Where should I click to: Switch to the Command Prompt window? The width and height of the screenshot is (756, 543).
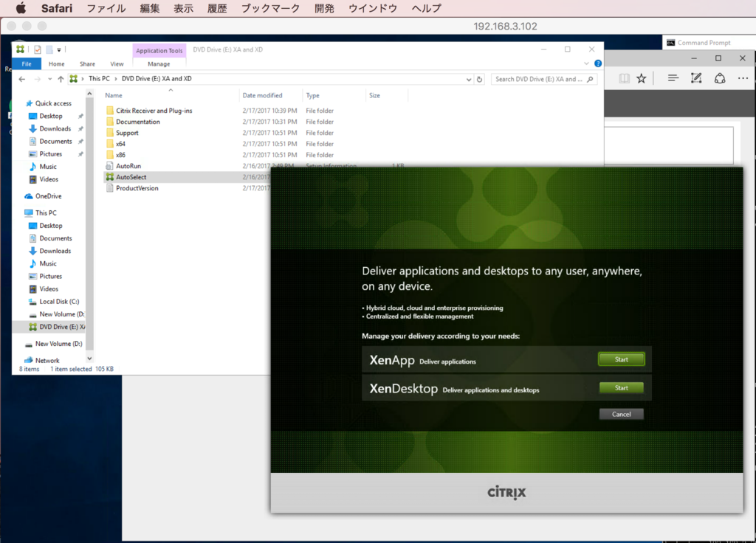point(704,43)
